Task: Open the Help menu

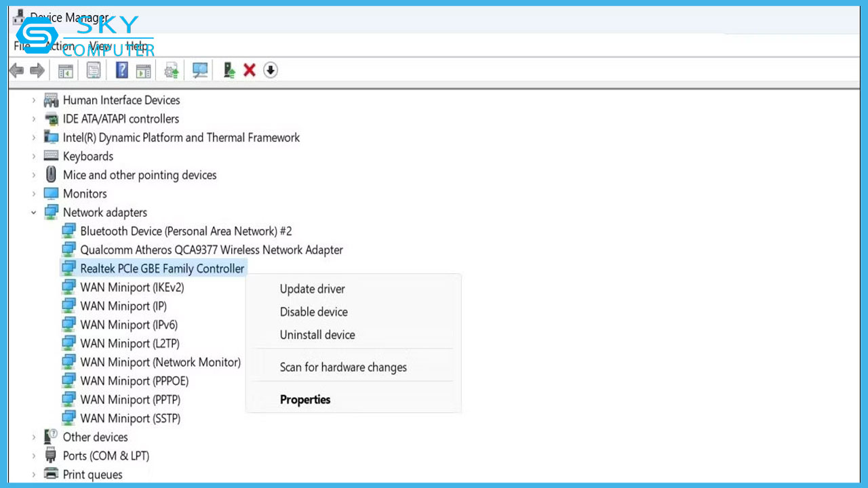Action: tap(137, 46)
